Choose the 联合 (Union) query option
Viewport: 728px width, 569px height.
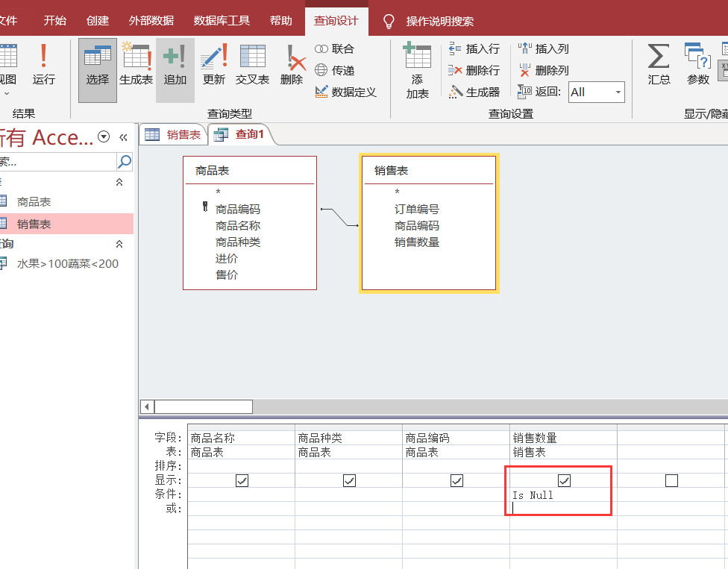coord(335,48)
